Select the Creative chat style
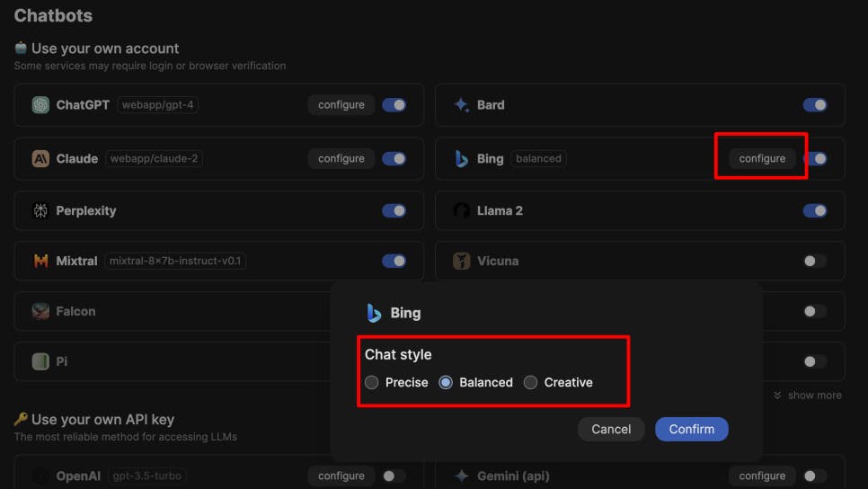Screen dimensions: 868x489 click(x=530, y=382)
